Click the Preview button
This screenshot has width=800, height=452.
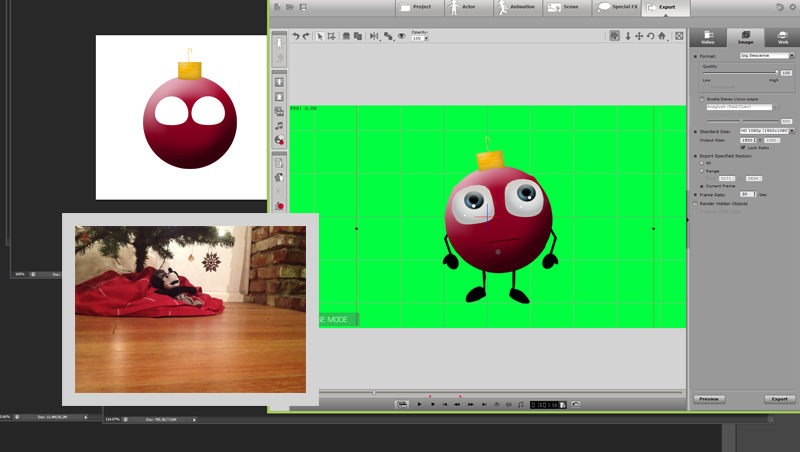pyautogui.click(x=708, y=398)
